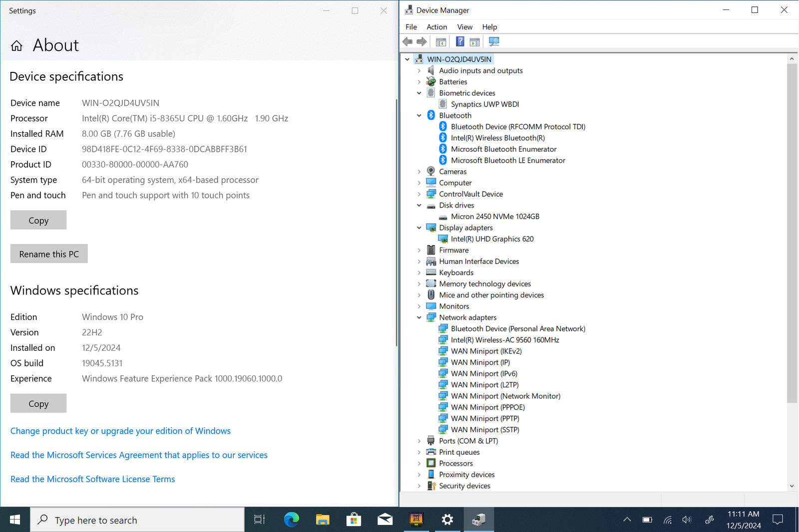The width and height of the screenshot is (799, 532).
Task: Click the taskbar clock showing 11:11 AM
Action: tap(744, 520)
